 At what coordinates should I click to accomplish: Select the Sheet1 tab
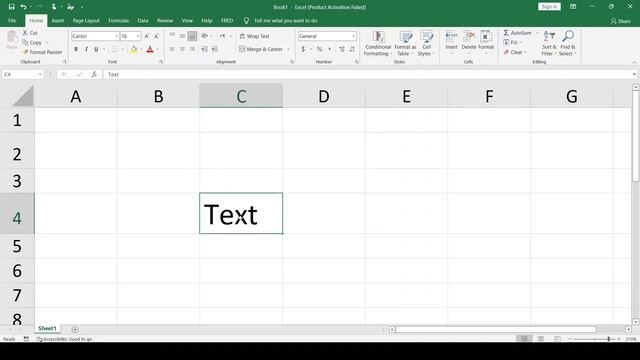pyautogui.click(x=47, y=329)
